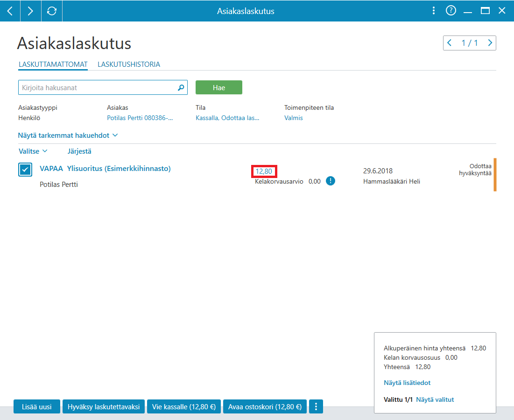Open the Tila filter Kassalla, Odottaa las...

click(x=227, y=118)
